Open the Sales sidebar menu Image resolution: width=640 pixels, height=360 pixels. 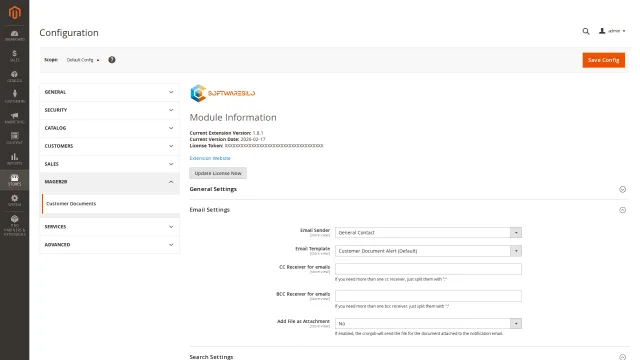point(14,56)
